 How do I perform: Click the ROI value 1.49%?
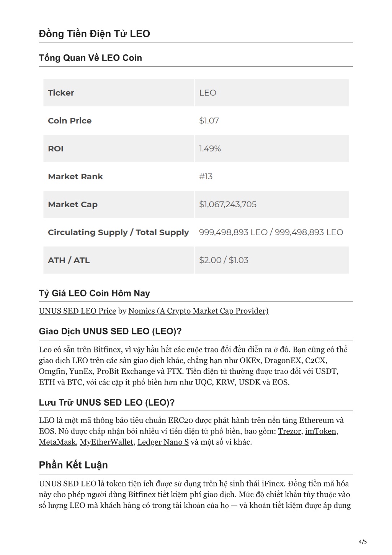point(210,149)
